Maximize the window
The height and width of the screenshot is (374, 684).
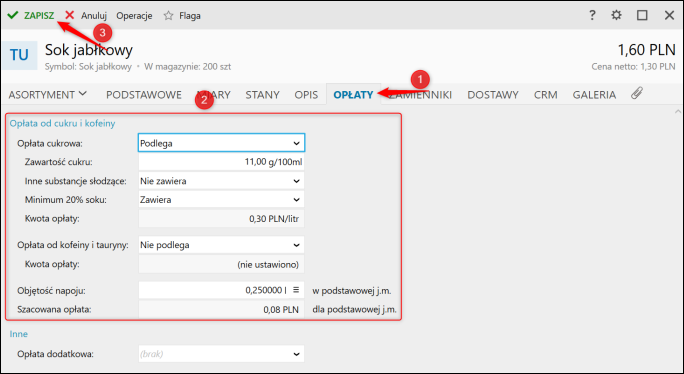[642, 15]
